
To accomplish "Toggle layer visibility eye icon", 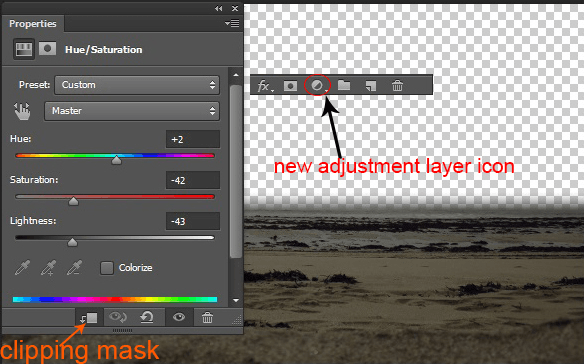I will (179, 317).
